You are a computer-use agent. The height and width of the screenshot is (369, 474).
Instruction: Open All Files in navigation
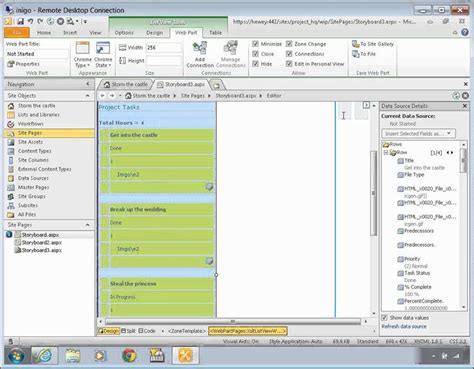point(27,214)
